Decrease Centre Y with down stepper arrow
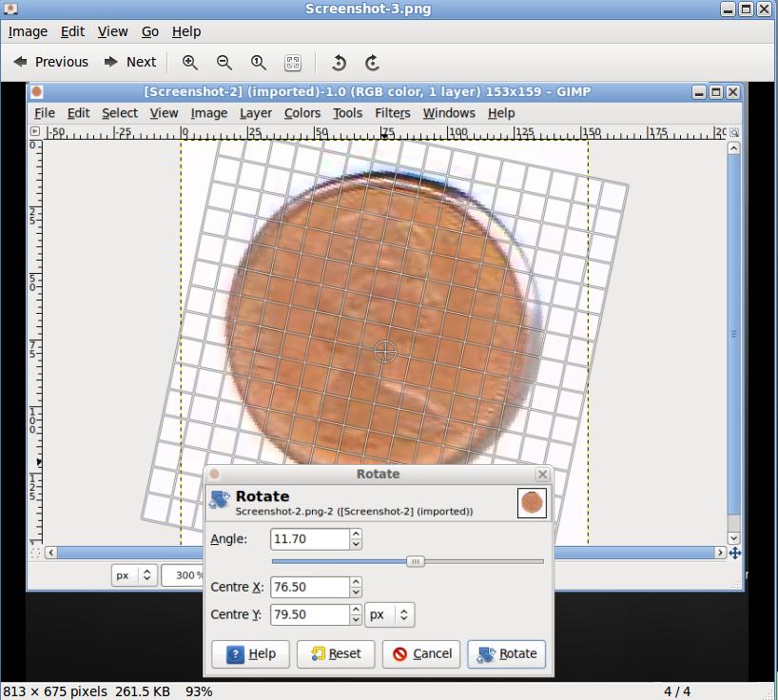This screenshot has width=778, height=700. coord(356,620)
